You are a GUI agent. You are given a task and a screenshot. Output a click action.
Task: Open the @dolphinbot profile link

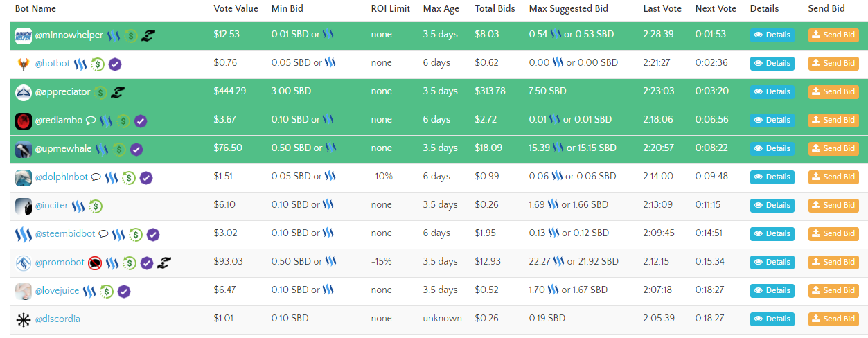62,177
